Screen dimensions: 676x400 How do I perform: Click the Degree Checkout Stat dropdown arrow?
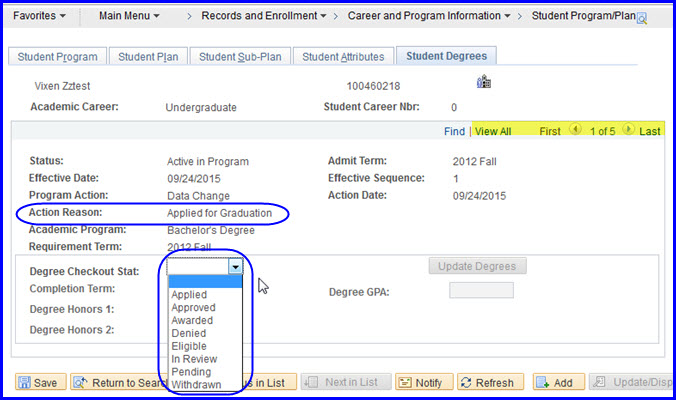tap(235, 267)
